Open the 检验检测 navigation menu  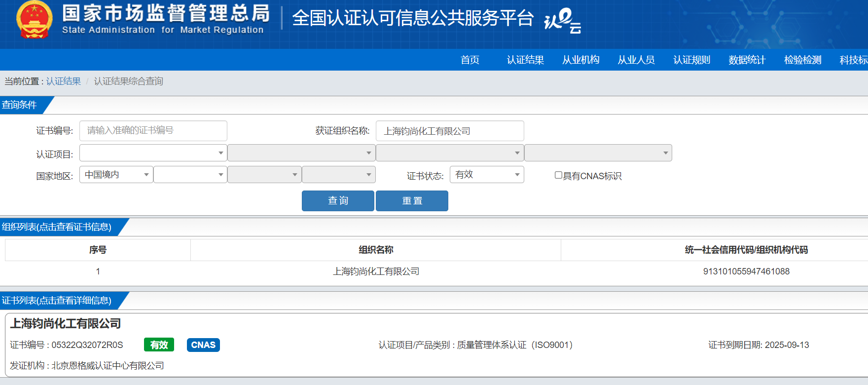tap(803, 60)
